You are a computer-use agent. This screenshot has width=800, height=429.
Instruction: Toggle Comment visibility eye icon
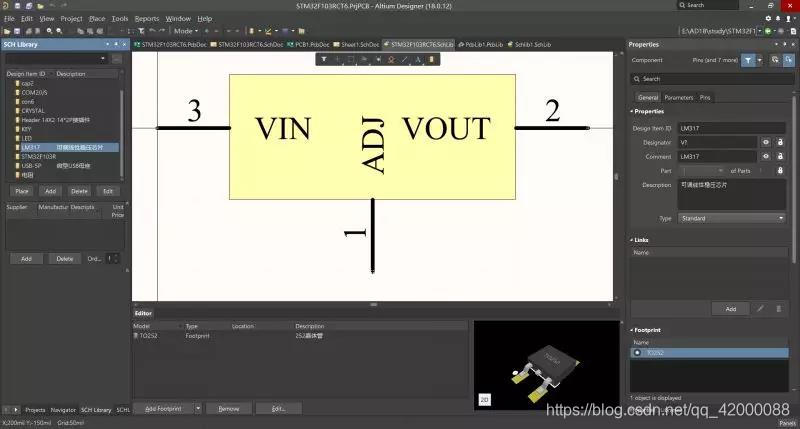click(x=766, y=156)
